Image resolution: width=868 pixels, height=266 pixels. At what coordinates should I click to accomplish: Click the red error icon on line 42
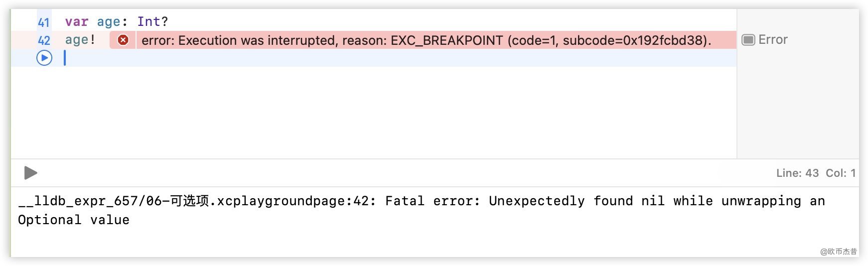tap(123, 40)
